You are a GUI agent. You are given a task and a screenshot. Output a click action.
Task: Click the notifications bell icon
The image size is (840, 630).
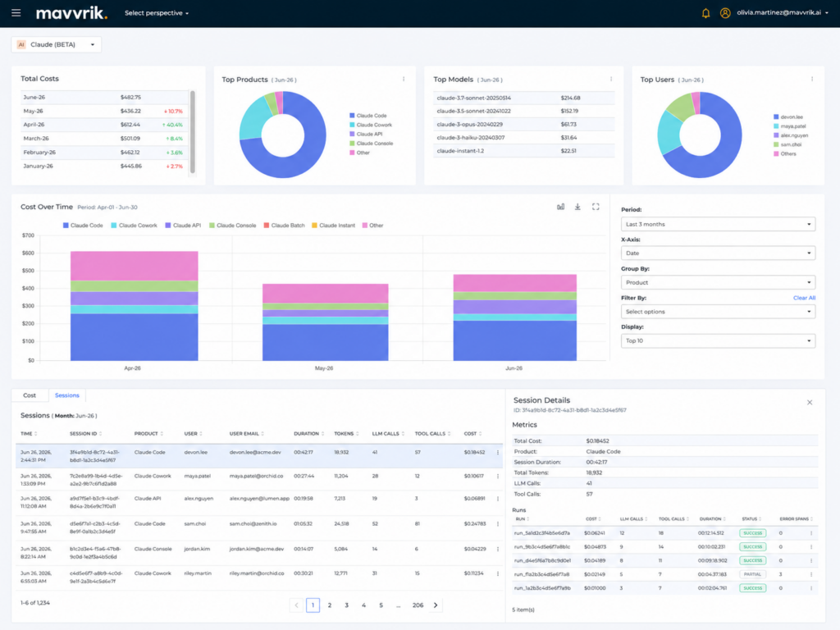click(x=705, y=13)
